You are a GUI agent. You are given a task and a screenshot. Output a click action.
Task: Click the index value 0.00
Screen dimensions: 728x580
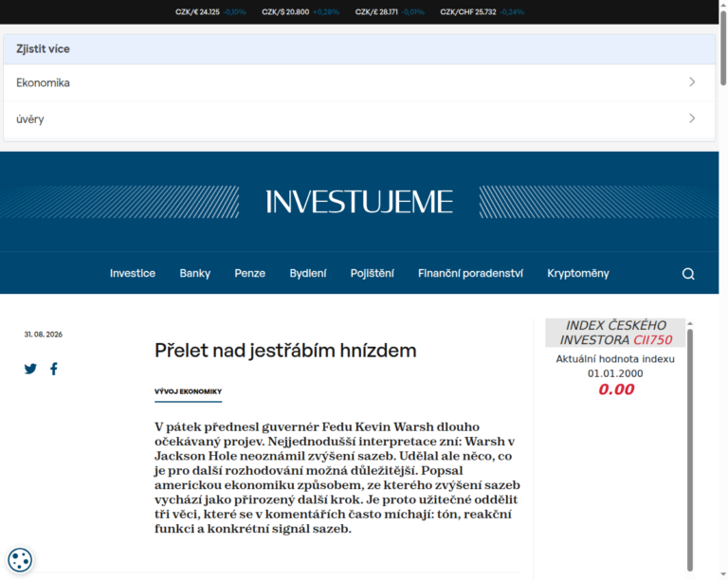(x=615, y=390)
